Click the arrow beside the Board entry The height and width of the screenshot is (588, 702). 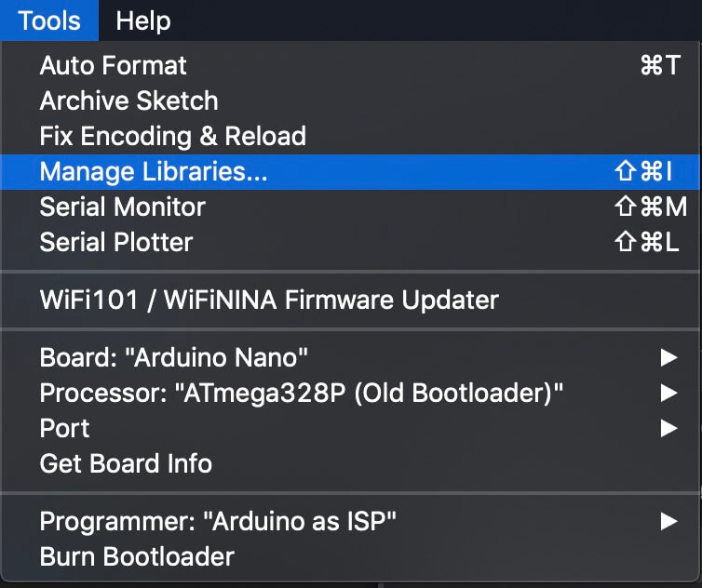pos(668,357)
